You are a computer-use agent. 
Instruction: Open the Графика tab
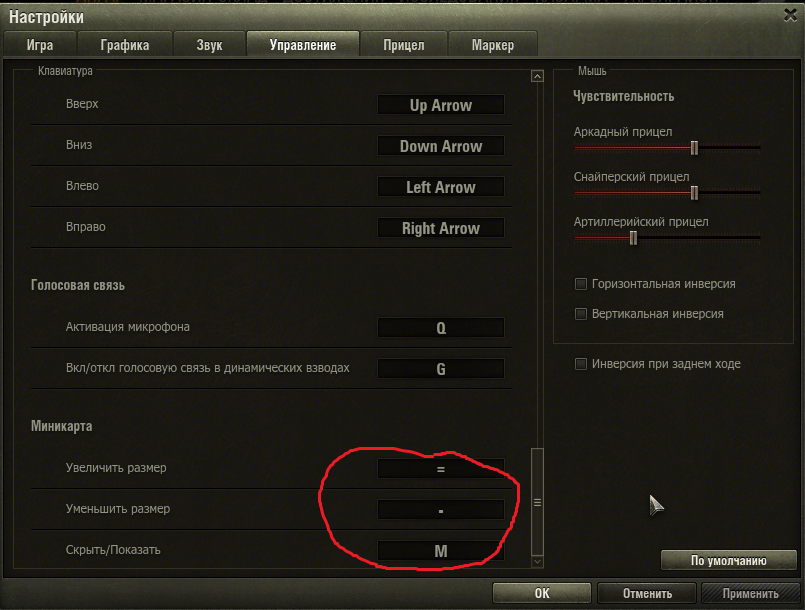pyautogui.click(x=125, y=45)
